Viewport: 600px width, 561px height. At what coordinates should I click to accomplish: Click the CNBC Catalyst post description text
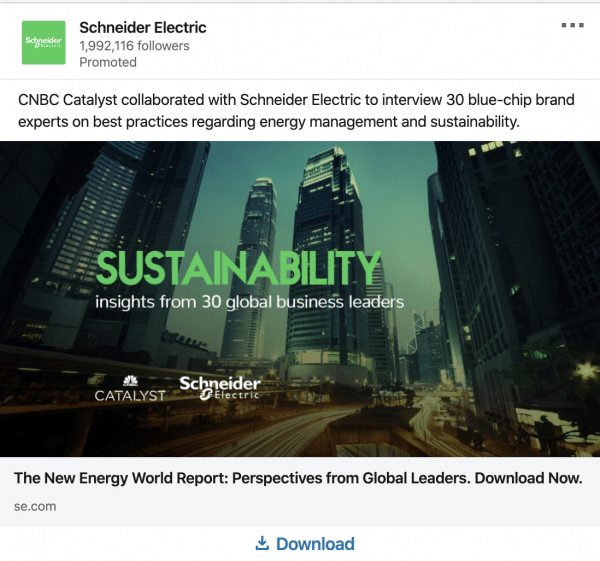pyautogui.click(x=296, y=111)
